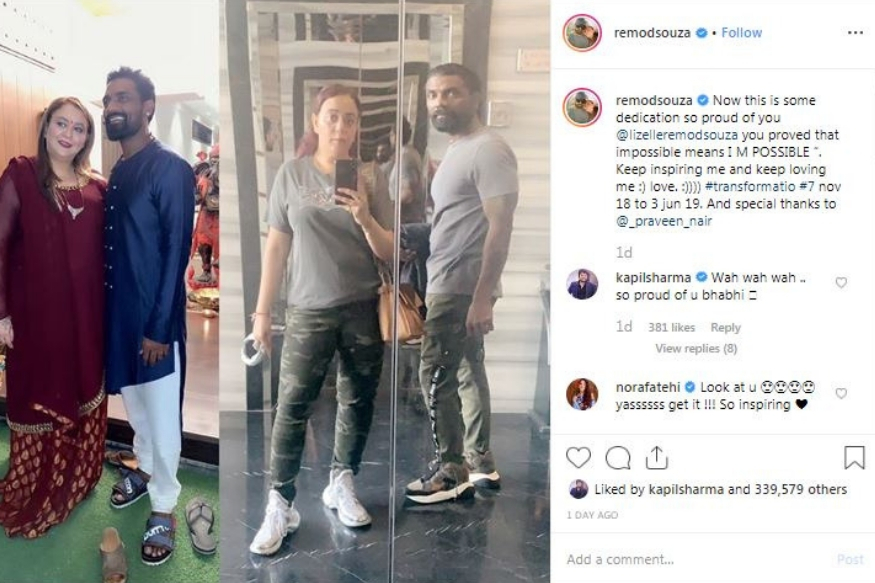Viewport: 875px width, 583px height.
Task: Open the @_praveen_nair mention
Action: [x=664, y=221]
